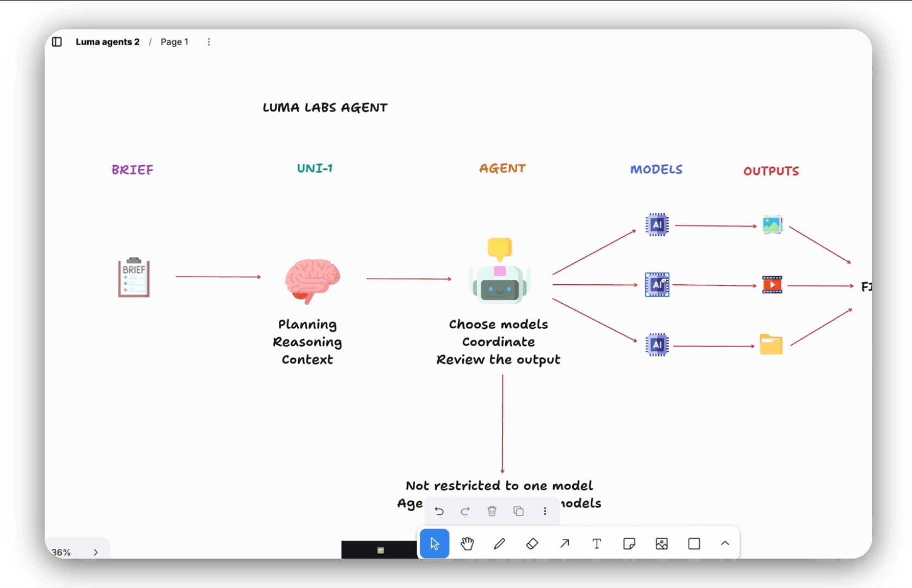Select the picture output image
Screen dimensions: 912x588
772,225
